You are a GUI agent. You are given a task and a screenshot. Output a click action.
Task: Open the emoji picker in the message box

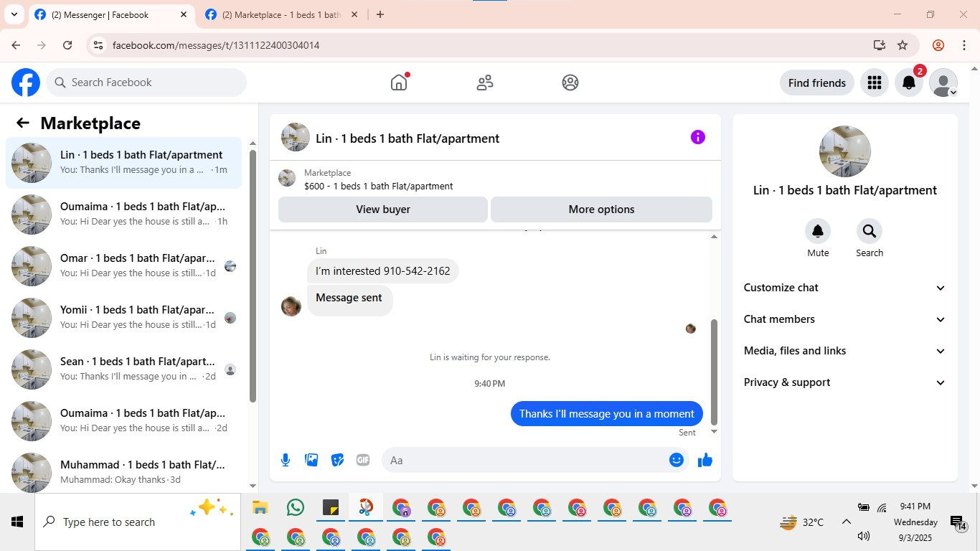coord(676,460)
